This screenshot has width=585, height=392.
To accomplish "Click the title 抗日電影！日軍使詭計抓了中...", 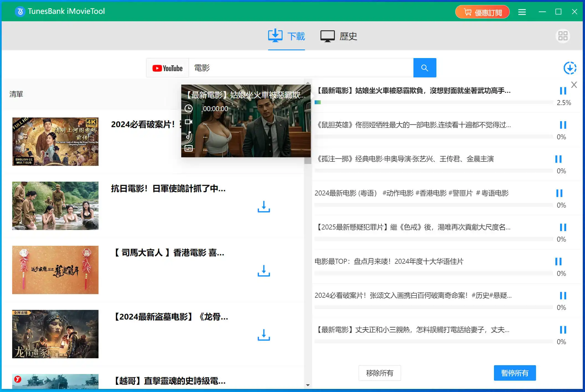I will pos(168,189).
